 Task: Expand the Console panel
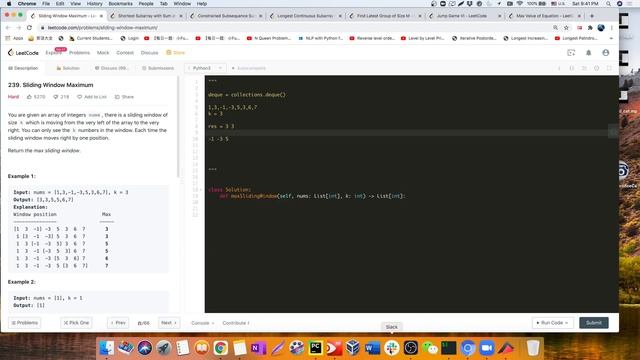[x=202, y=323]
